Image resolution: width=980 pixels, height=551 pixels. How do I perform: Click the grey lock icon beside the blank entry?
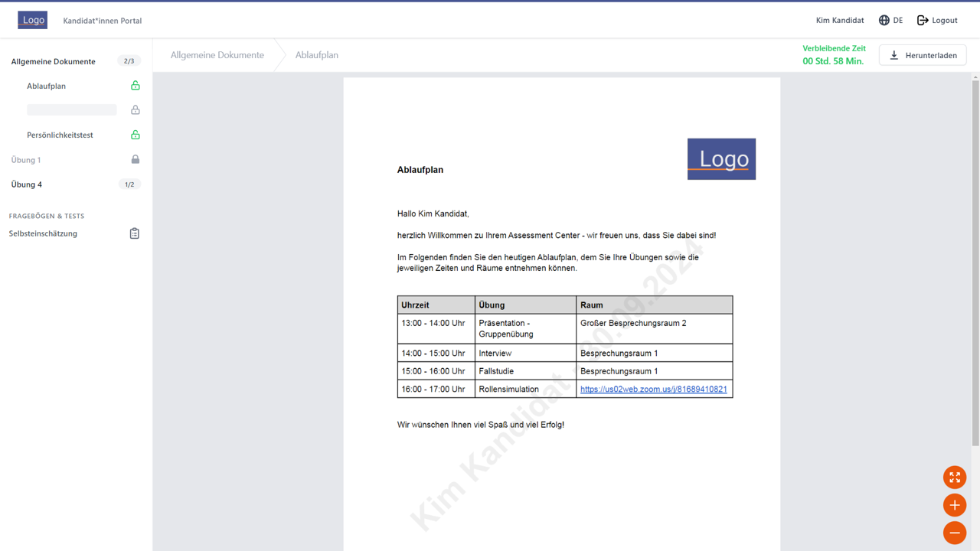pyautogui.click(x=136, y=110)
